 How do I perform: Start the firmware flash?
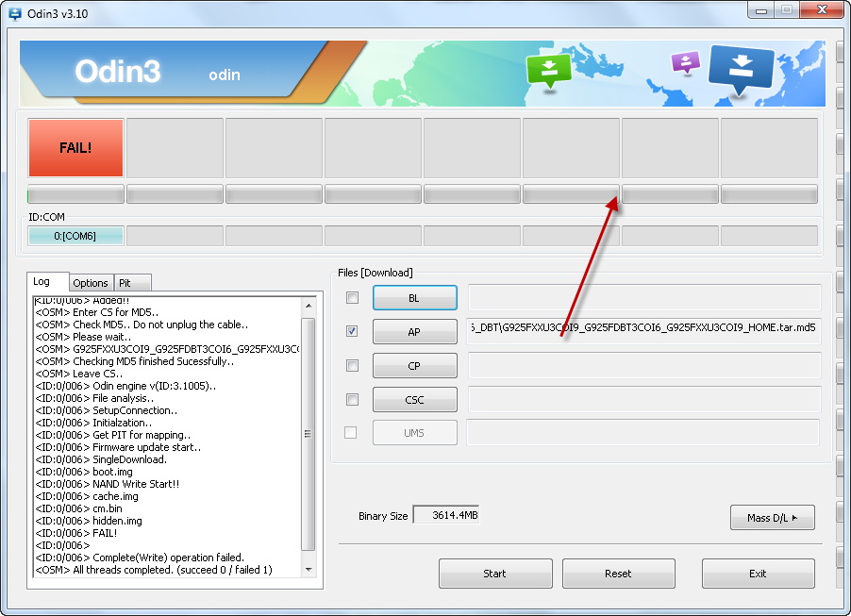tap(495, 574)
